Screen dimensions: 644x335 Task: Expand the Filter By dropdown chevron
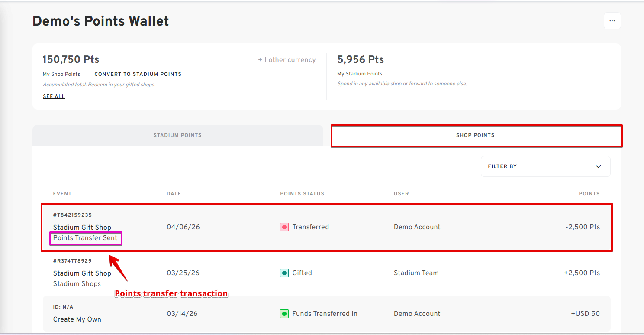point(598,166)
